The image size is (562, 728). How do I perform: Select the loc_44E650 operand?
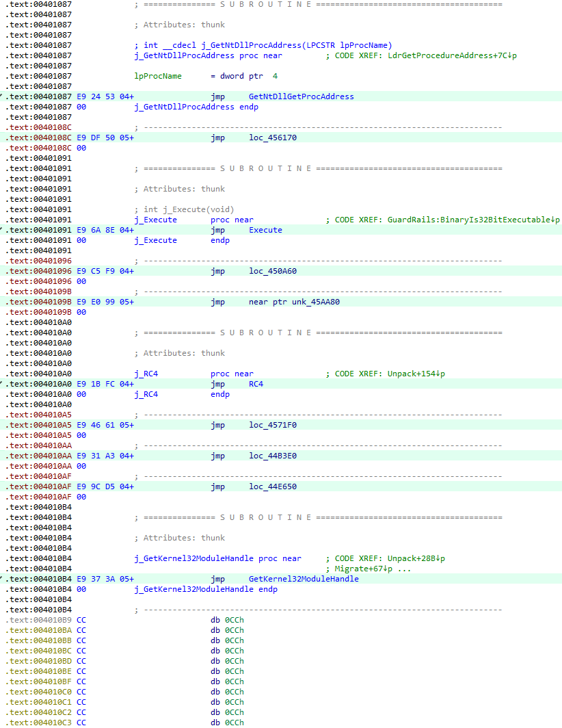(273, 486)
